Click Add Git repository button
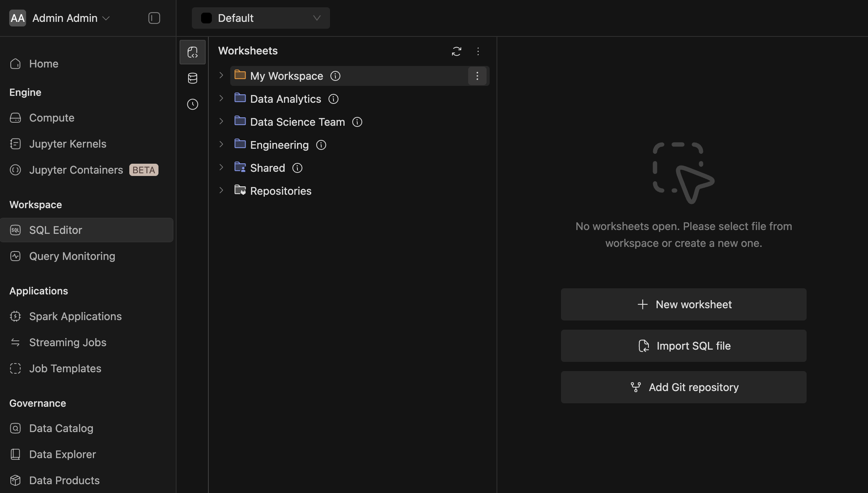 click(x=683, y=387)
